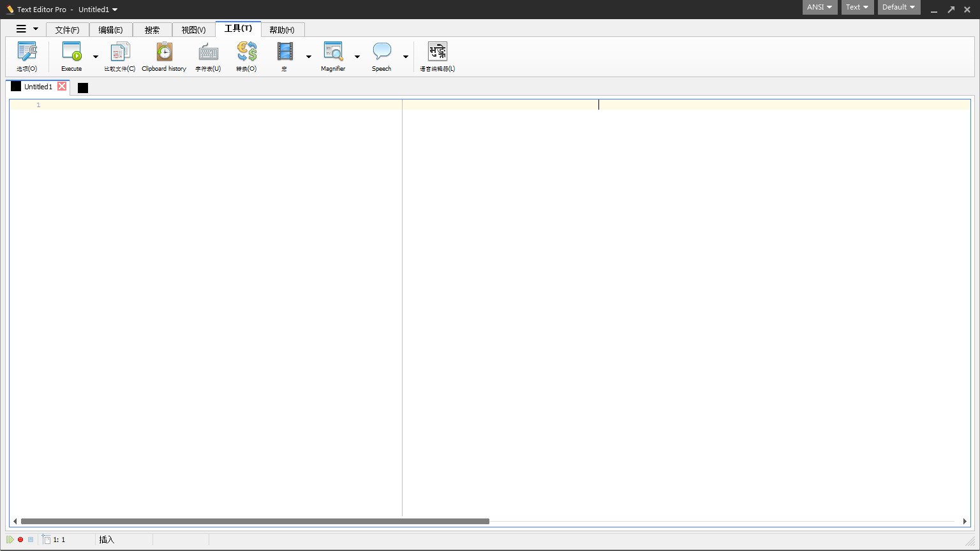Expand the Execute dropdown arrow

pos(96,57)
